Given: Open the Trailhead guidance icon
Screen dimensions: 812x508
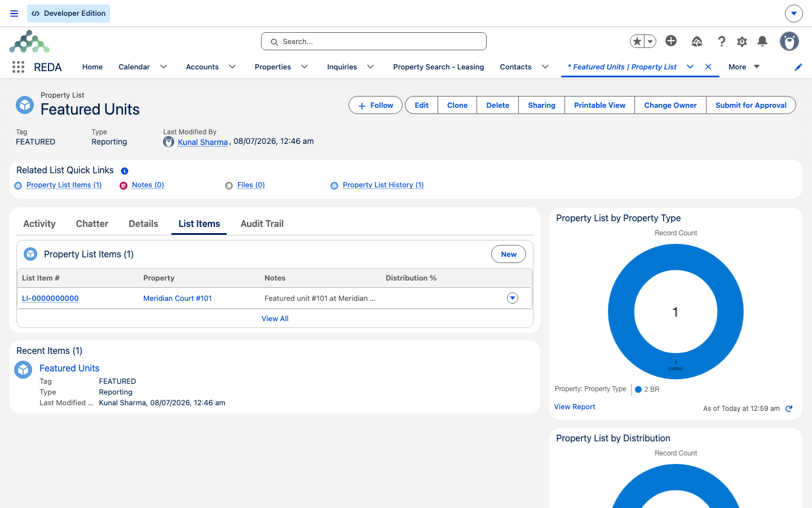Looking at the screenshot, I should (697, 41).
